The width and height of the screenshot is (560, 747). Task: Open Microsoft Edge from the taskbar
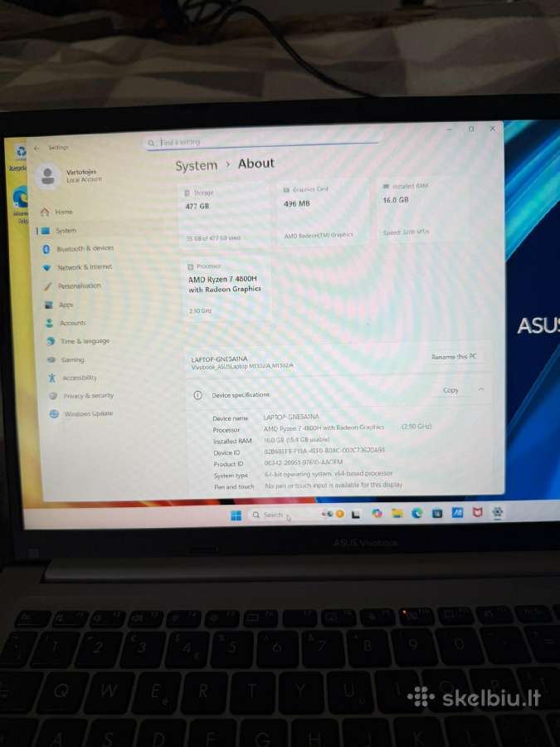417,513
